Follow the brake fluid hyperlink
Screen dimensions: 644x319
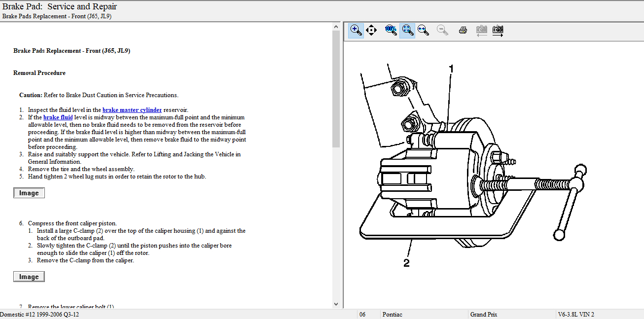(x=58, y=117)
